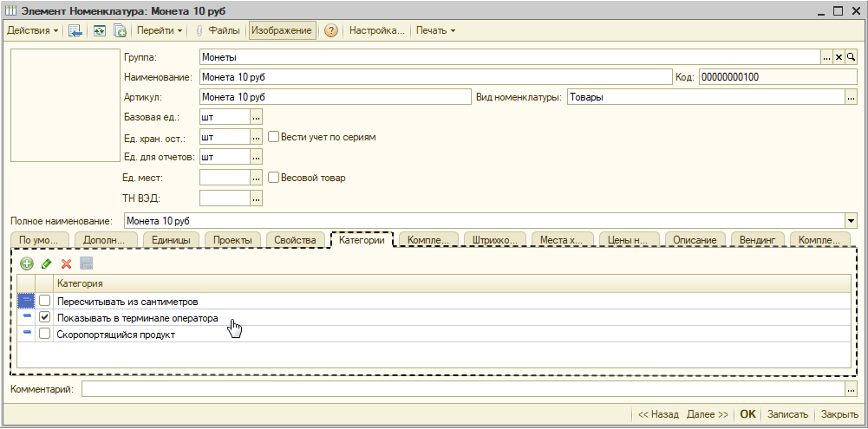The width and height of the screenshot is (868, 429).
Task: Click the pencil edit icon in the Категории tab
Action: [x=47, y=263]
